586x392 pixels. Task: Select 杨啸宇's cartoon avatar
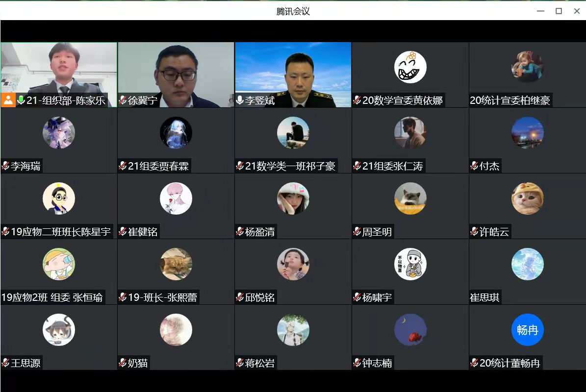[x=410, y=264]
